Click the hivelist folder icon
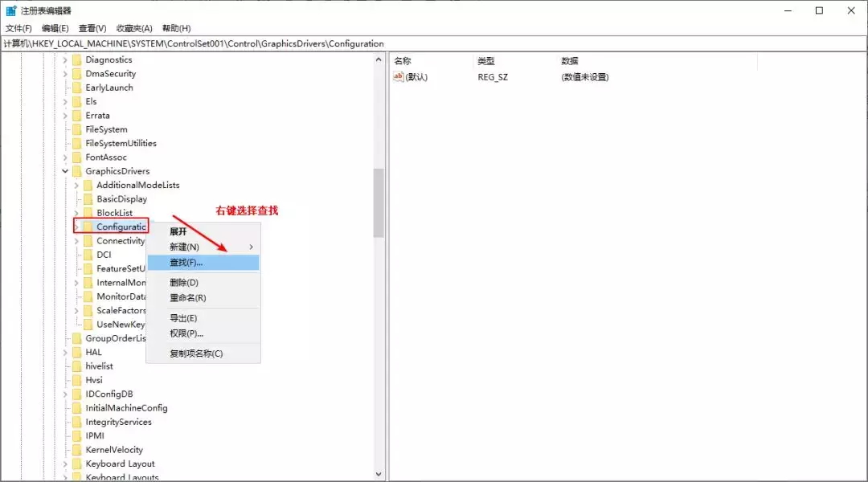 [77, 366]
